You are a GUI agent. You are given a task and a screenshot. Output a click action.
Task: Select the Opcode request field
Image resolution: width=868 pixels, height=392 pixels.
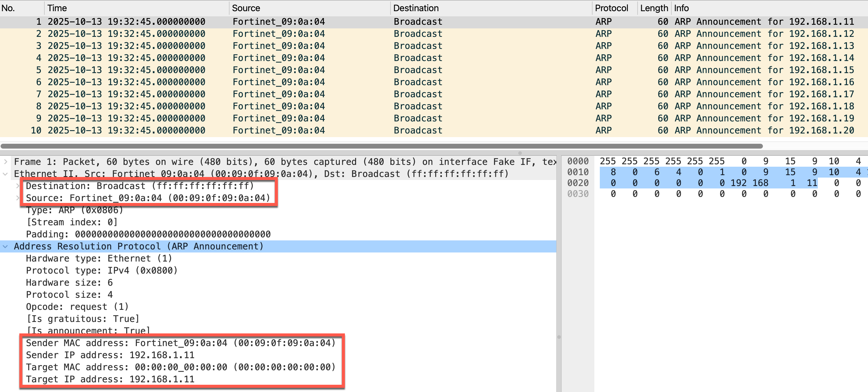tap(77, 307)
